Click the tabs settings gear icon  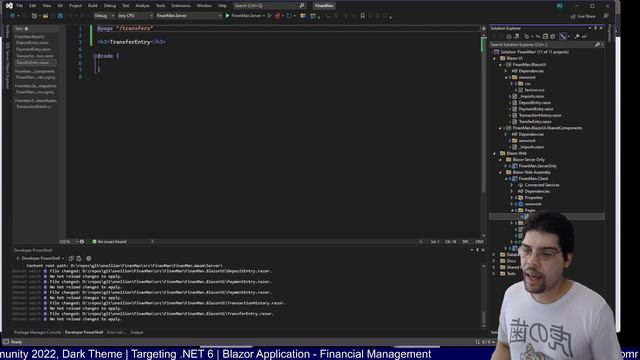[27, 29]
